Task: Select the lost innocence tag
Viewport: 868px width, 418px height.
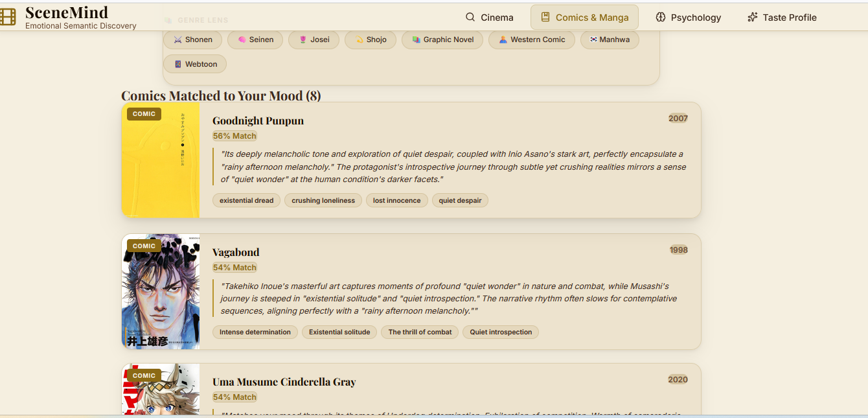Action: [x=397, y=200]
